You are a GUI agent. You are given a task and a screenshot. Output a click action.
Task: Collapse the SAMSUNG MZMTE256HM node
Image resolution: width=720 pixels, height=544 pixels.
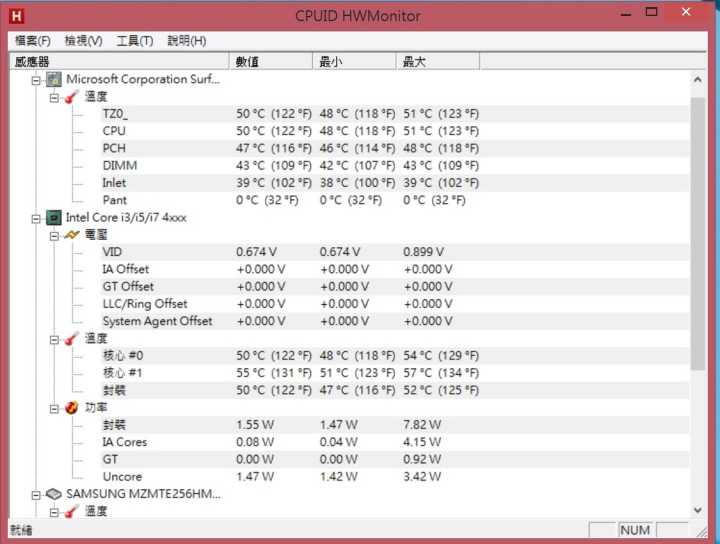click(x=36, y=495)
